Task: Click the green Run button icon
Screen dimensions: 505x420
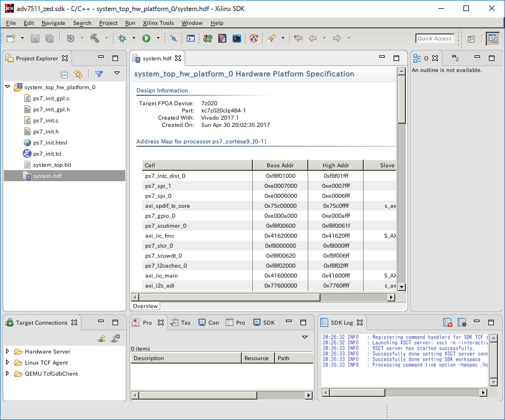Action: pos(146,38)
